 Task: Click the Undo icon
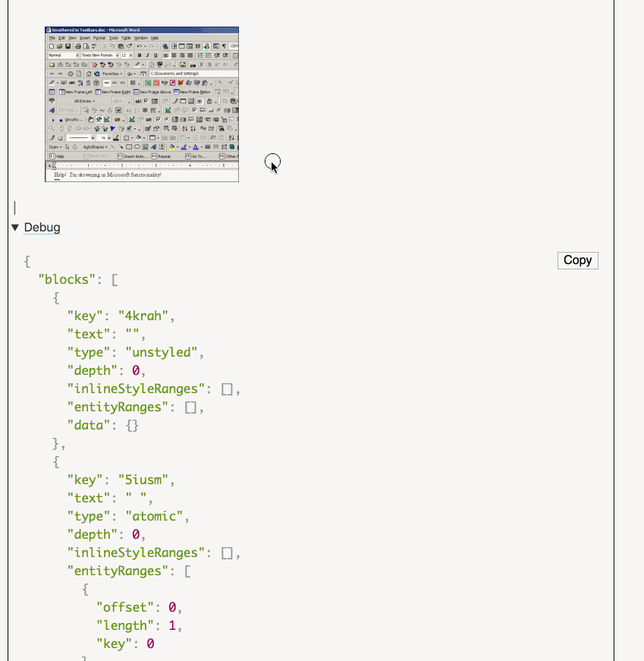[x=140, y=46]
